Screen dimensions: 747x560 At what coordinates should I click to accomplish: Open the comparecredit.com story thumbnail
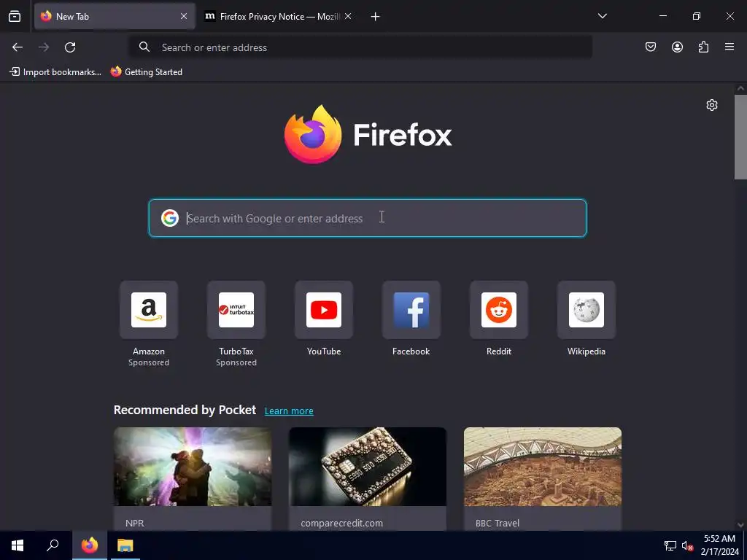(x=368, y=467)
